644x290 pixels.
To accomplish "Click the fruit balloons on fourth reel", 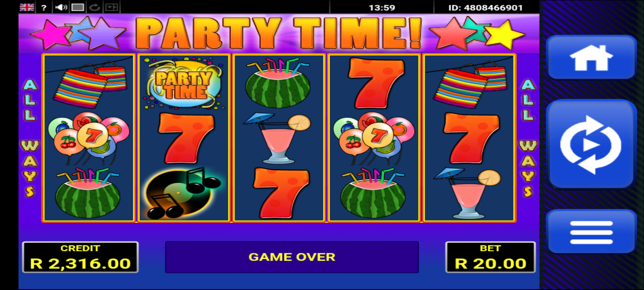I will click(x=374, y=138).
